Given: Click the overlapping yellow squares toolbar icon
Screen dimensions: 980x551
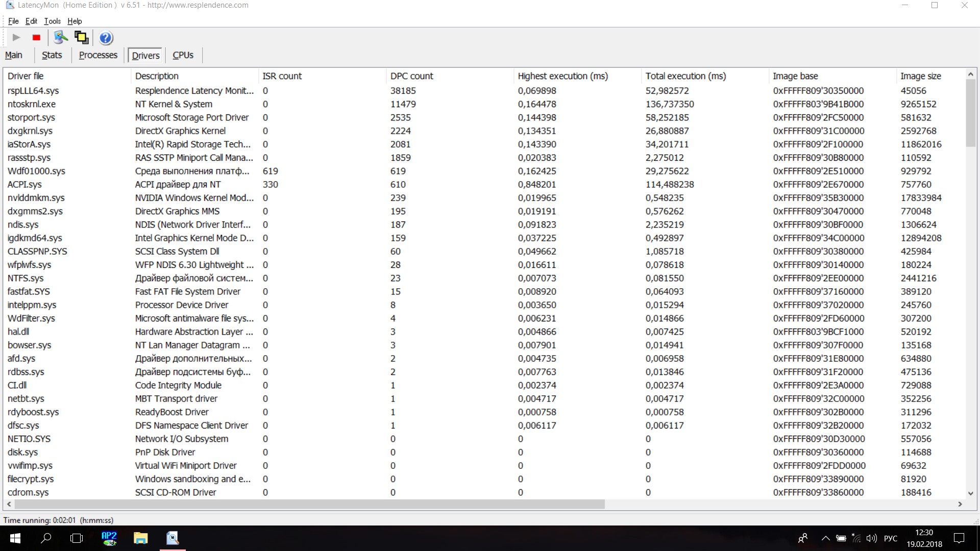Looking at the screenshot, I should click(82, 37).
